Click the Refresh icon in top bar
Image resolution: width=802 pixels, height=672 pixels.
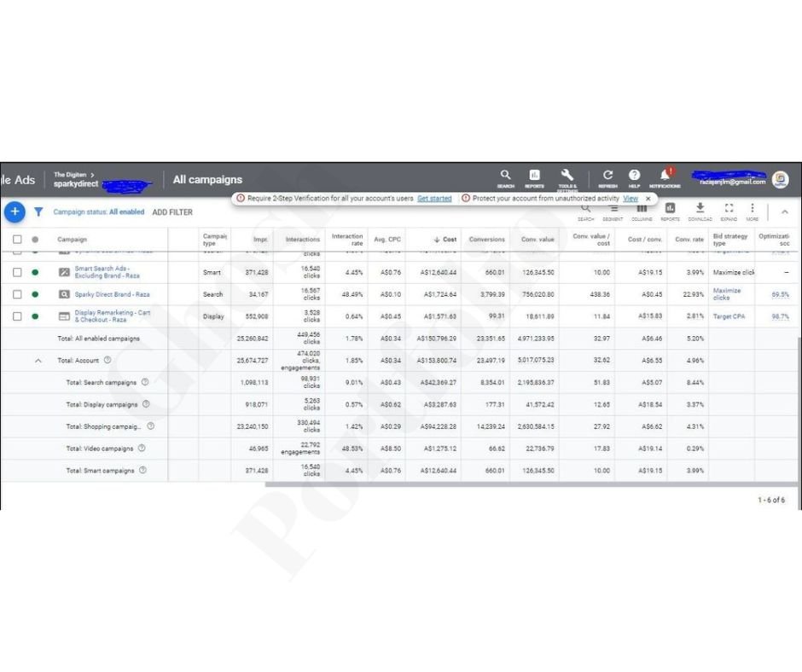(x=607, y=176)
